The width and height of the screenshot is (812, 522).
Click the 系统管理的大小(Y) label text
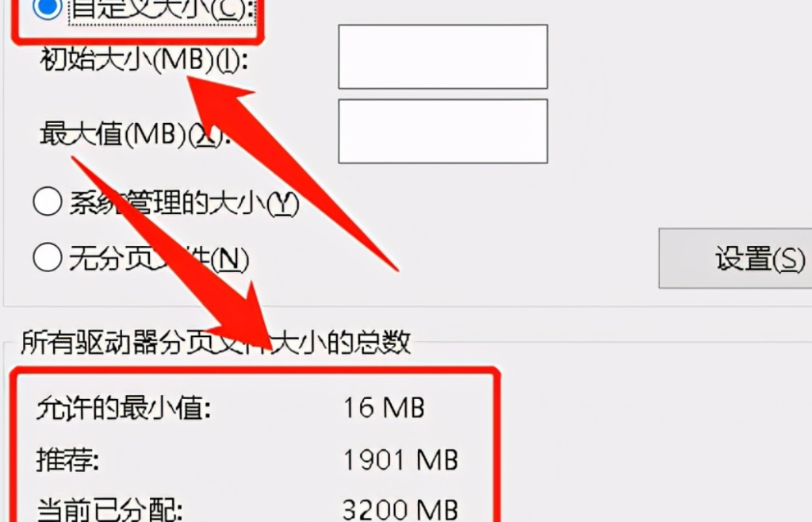[x=184, y=203]
